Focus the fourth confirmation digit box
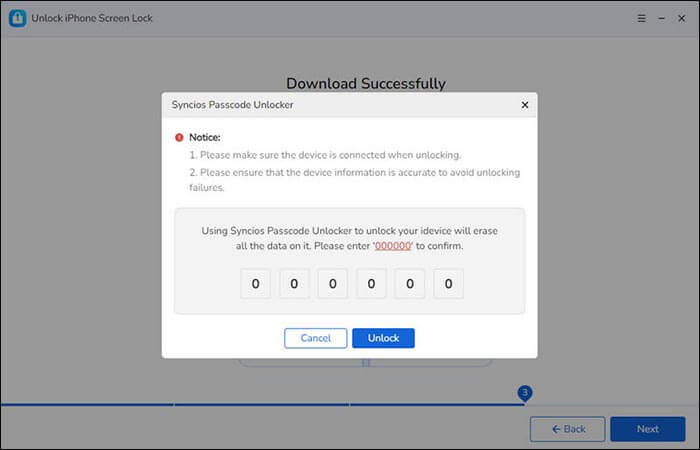 coord(371,284)
